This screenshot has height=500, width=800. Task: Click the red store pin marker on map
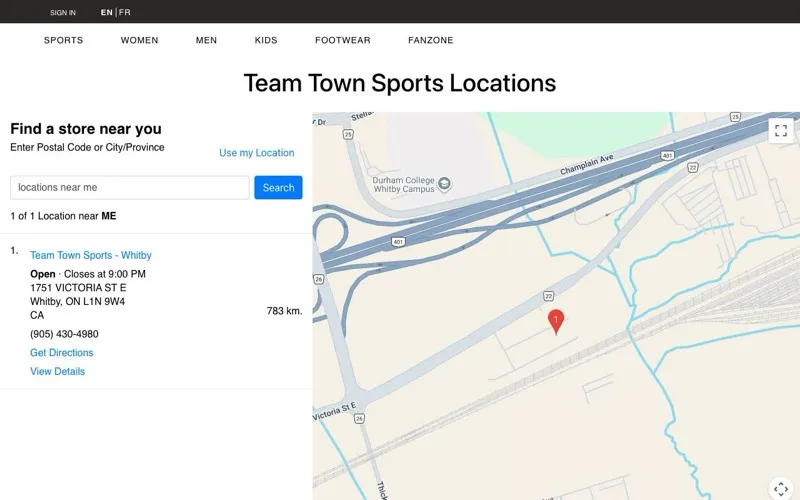click(x=556, y=322)
